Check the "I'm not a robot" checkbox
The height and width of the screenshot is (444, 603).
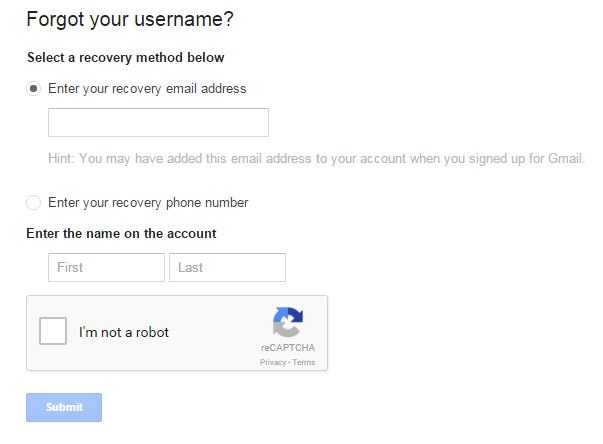click(53, 332)
